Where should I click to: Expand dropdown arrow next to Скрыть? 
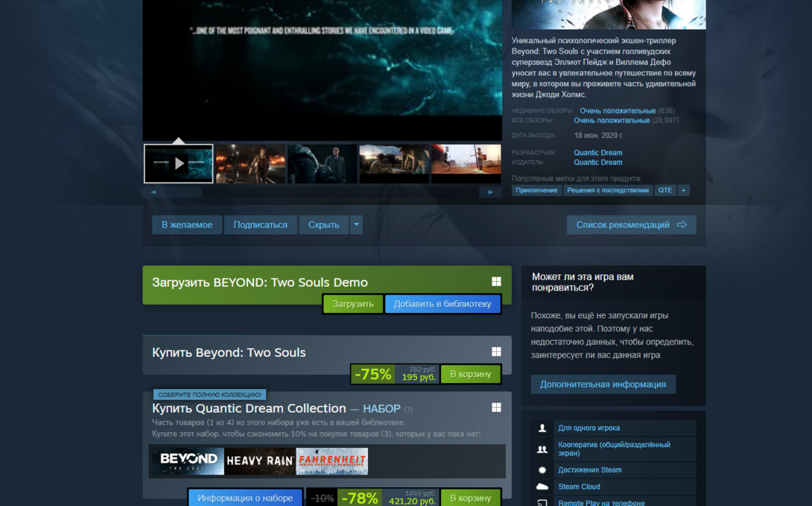(356, 225)
